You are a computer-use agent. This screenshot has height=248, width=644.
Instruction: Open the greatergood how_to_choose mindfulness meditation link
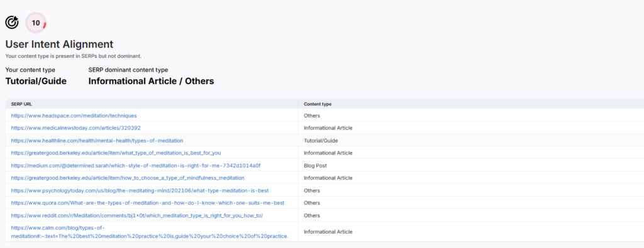pyautogui.click(x=128, y=178)
